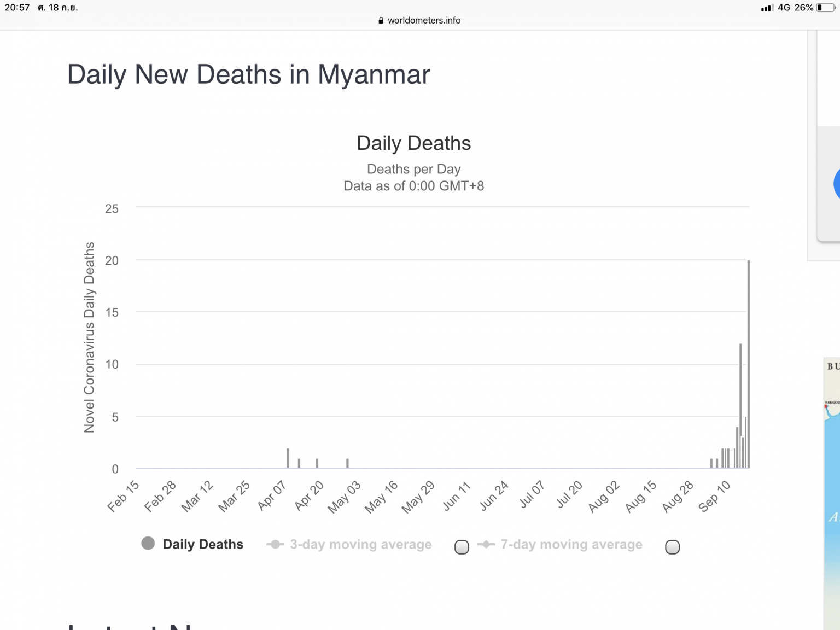The width and height of the screenshot is (840, 630).
Task: Click the early April bar with 2 deaths
Action: click(288, 458)
